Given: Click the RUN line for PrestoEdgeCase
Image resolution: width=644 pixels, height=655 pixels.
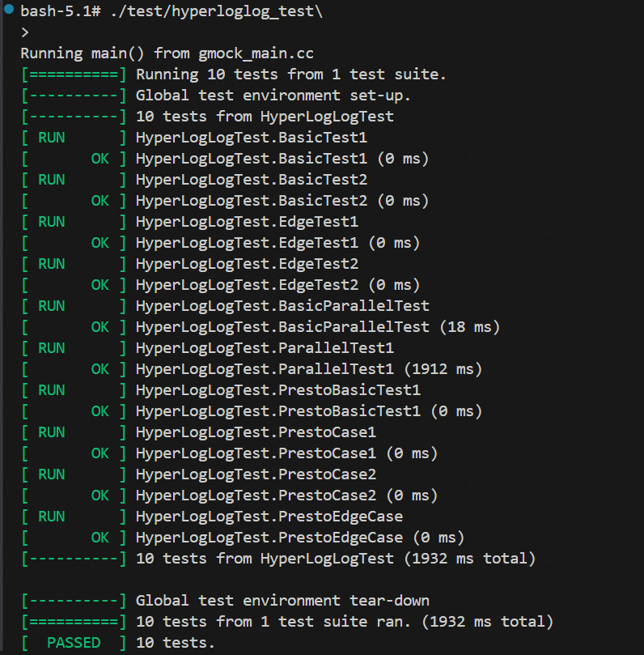Looking at the screenshot, I should tap(269, 517).
